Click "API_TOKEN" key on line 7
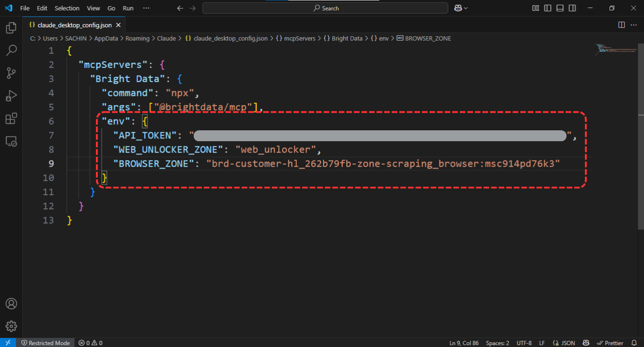 click(145, 135)
